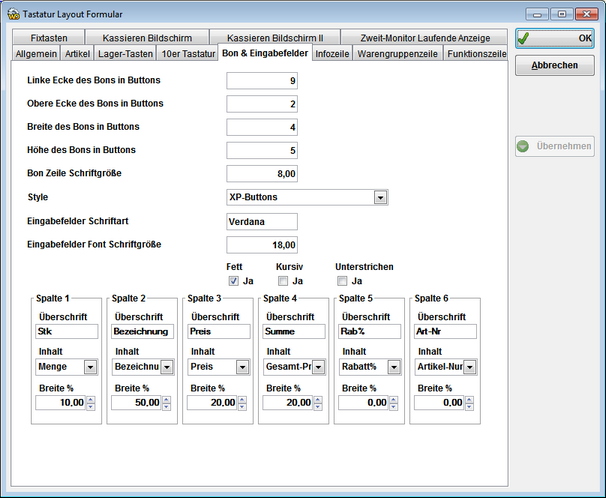Decrease Spalte 3 Breite % with down arrow
The width and height of the screenshot is (606, 498).
click(242, 406)
